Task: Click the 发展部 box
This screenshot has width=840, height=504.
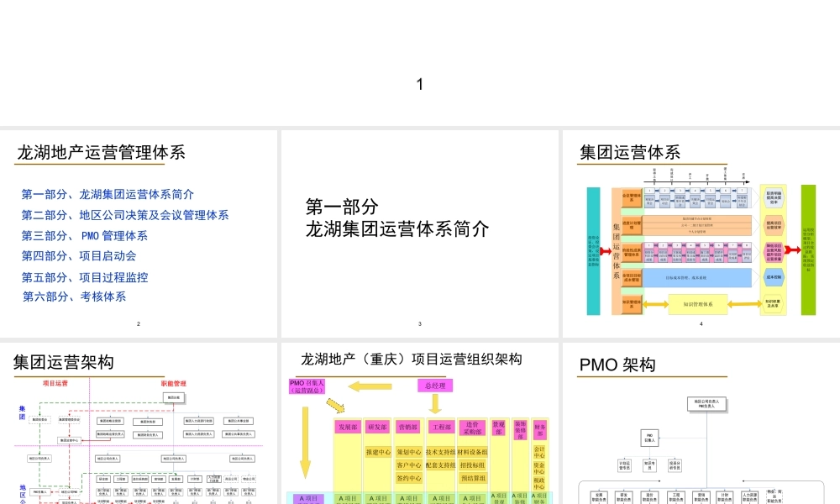Action: tap(348, 427)
